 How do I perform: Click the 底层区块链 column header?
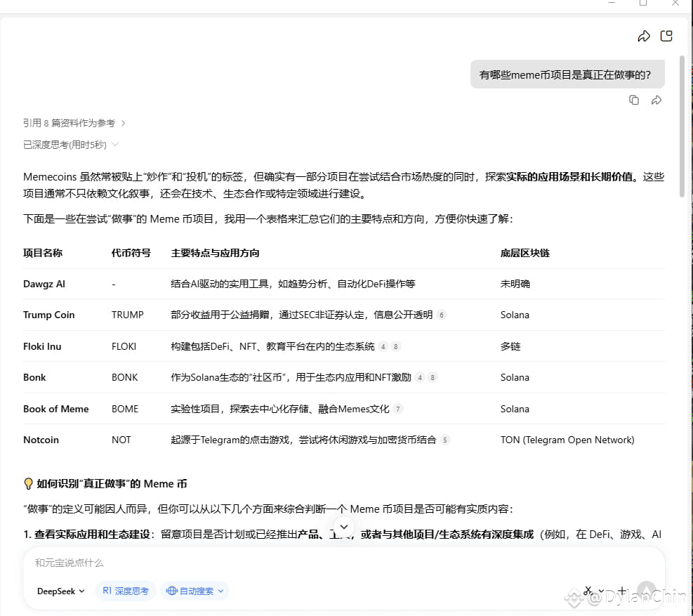pos(524,253)
